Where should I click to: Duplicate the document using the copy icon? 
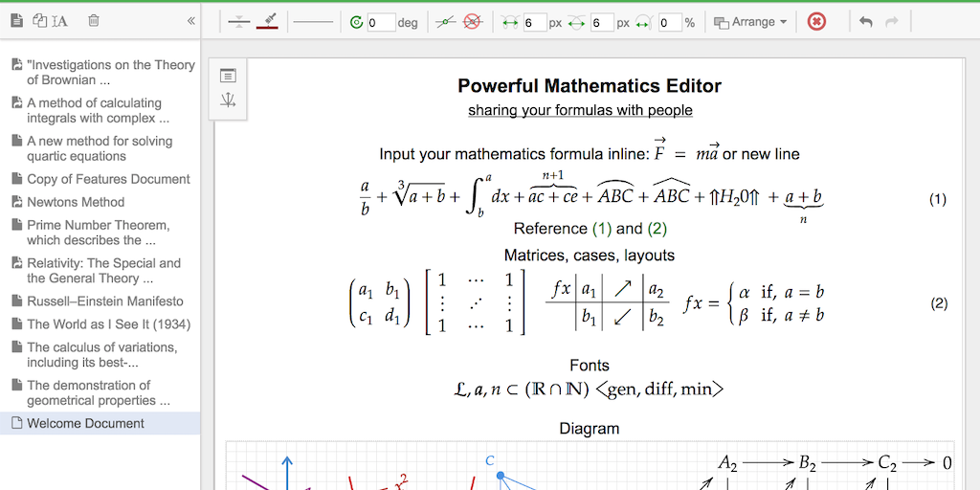click(39, 21)
